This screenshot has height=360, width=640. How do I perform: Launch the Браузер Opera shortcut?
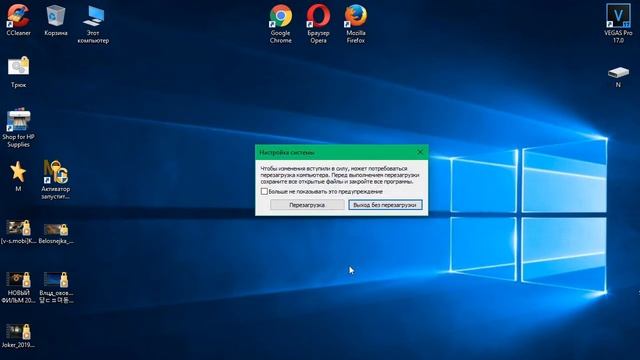pyautogui.click(x=318, y=24)
